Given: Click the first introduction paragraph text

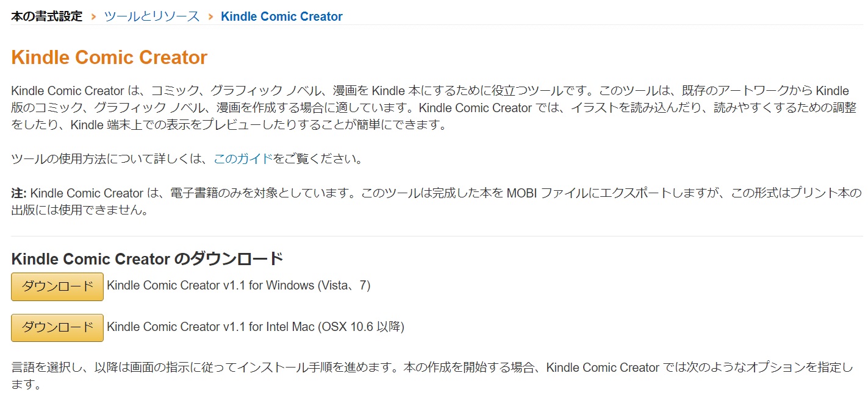Looking at the screenshot, I should click(427, 107).
